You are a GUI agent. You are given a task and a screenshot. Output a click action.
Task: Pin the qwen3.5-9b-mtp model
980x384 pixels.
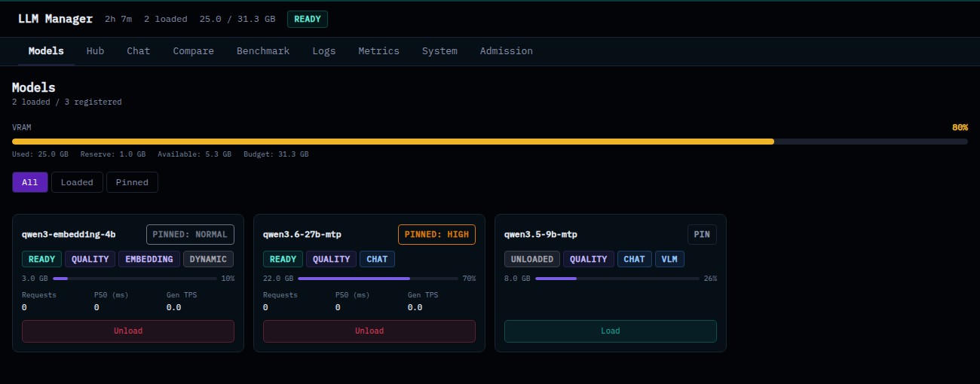click(x=702, y=234)
